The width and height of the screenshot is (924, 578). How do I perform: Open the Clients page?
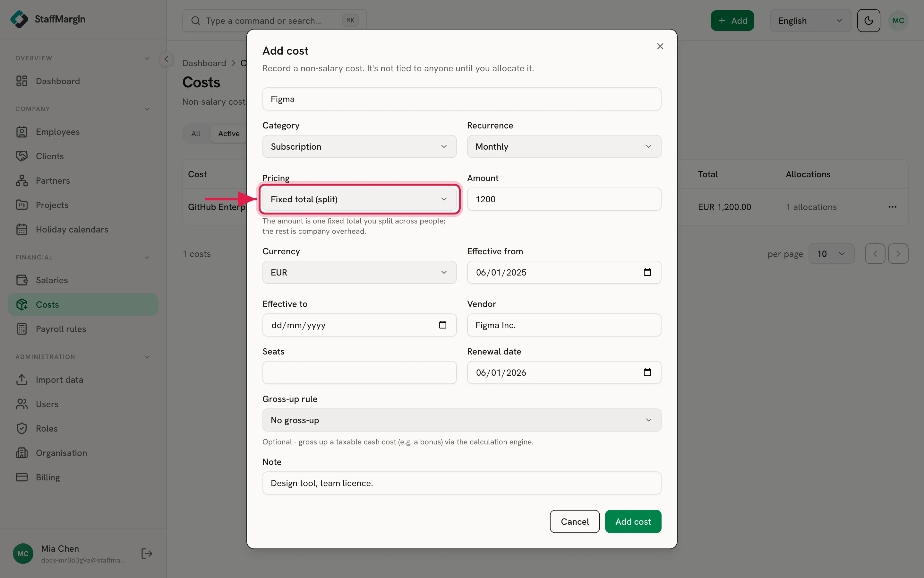83,156
